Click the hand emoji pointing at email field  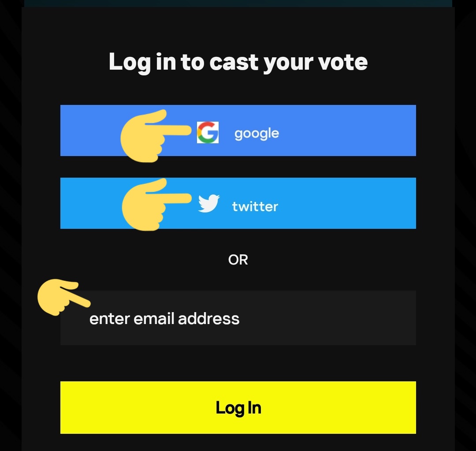click(x=64, y=297)
